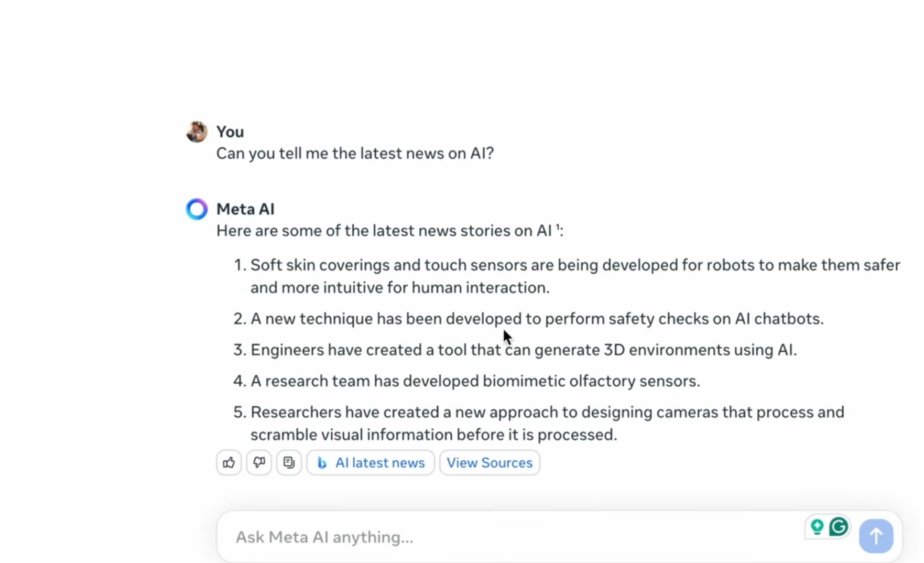924x563 pixels.
Task: Click the You sender label
Action: click(x=230, y=132)
